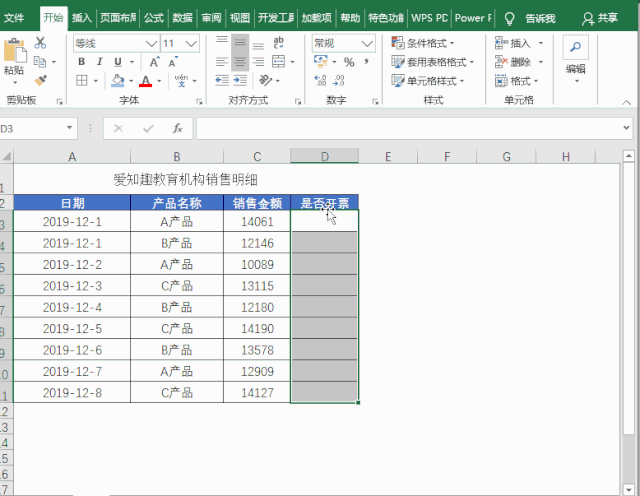Apply the fill color bucket
This screenshot has height=496, width=640.
(118, 81)
